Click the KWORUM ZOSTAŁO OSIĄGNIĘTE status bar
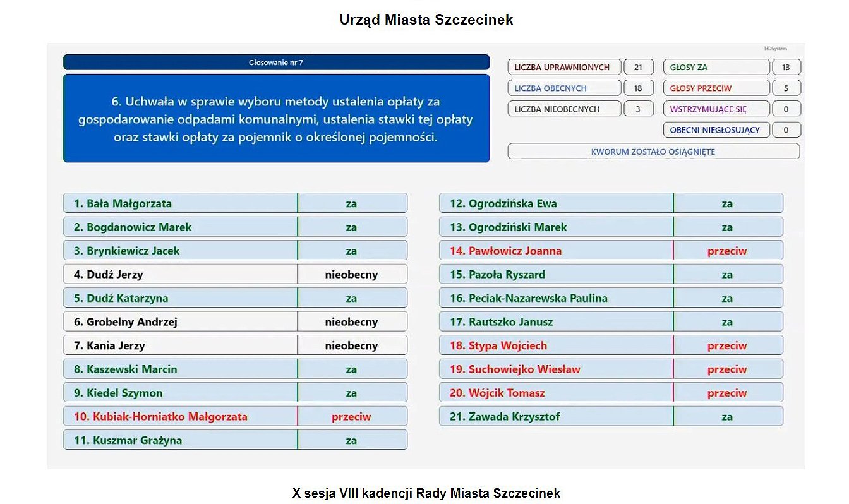This screenshot has height=504, width=849. (653, 152)
